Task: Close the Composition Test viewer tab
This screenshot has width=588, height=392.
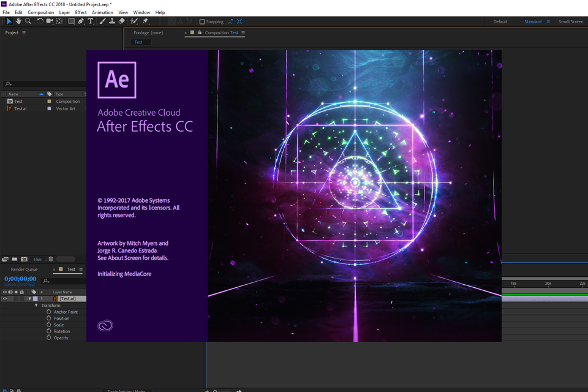Action: pos(186,33)
